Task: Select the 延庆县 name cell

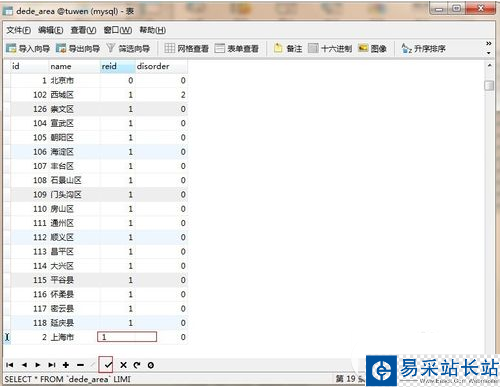Action: click(74, 323)
